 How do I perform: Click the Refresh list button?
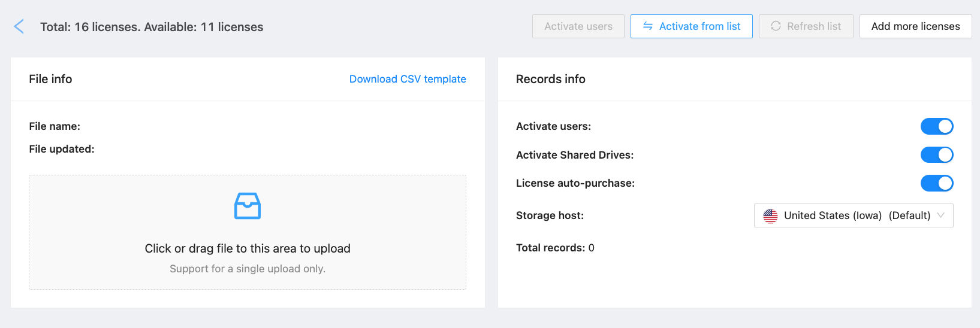[806, 26]
